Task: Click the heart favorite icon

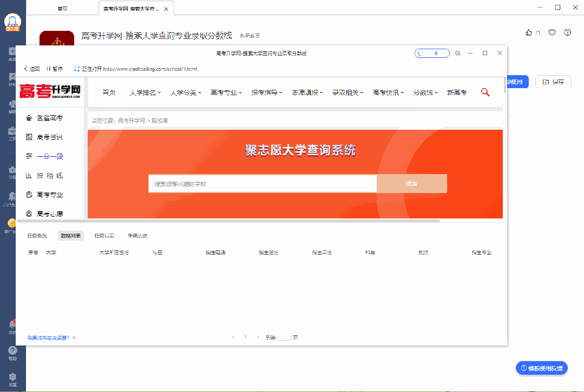Action: pos(552,32)
